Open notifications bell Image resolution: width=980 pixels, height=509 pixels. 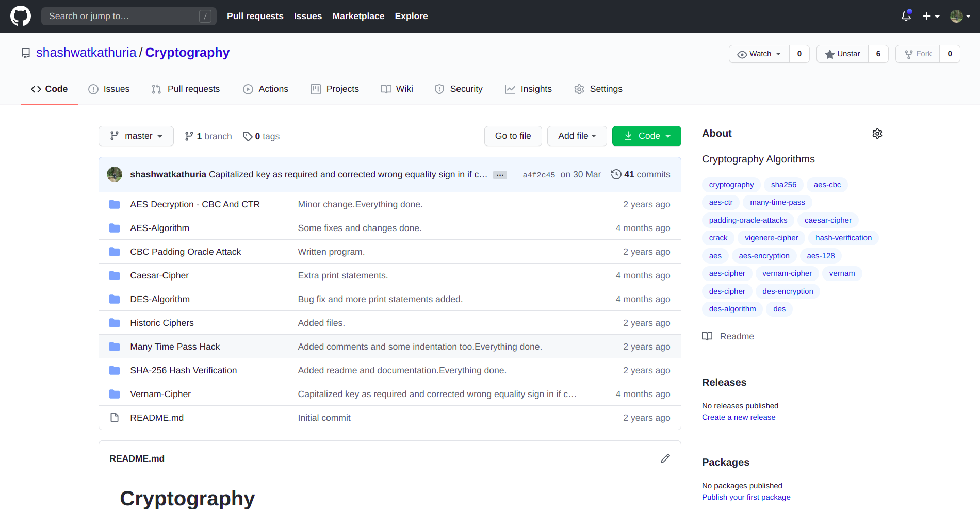906,16
